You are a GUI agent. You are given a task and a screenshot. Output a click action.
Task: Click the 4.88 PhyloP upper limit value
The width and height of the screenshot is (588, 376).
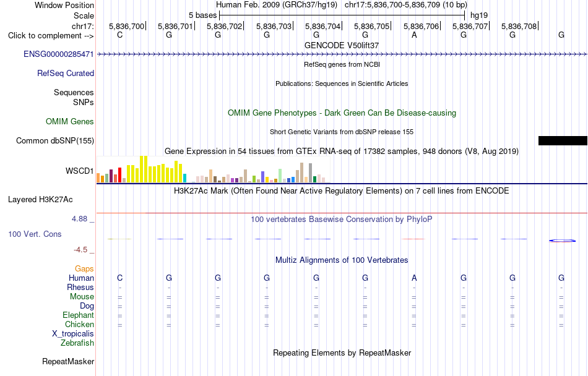(80, 219)
